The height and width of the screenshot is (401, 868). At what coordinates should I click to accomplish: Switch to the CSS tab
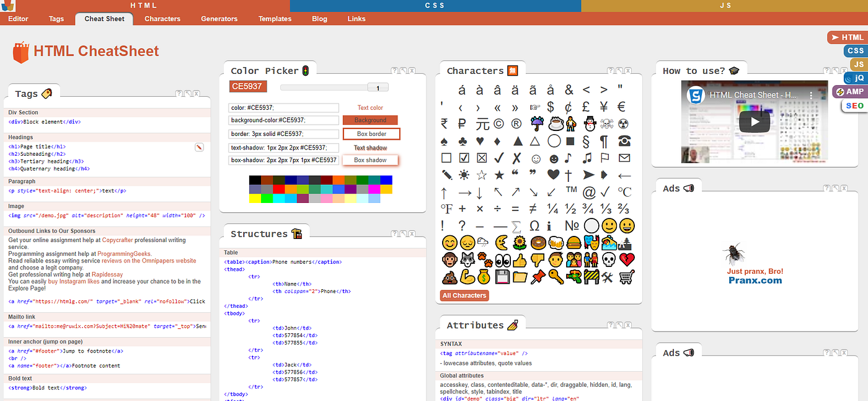(x=434, y=6)
